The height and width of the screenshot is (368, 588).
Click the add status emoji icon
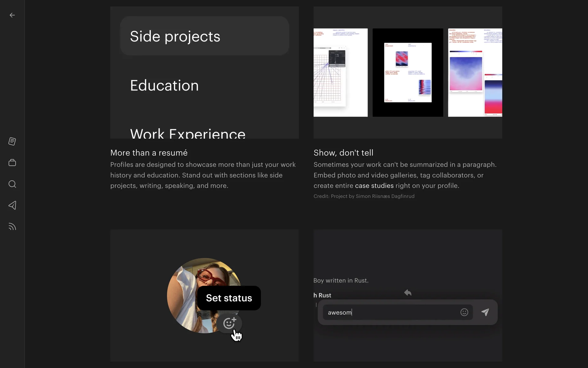point(229,323)
